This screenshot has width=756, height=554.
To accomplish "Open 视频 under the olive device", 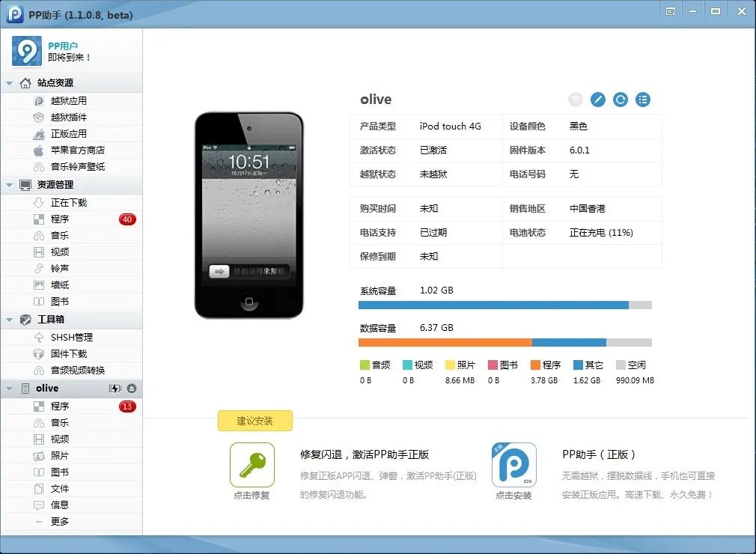I will coord(71,439).
